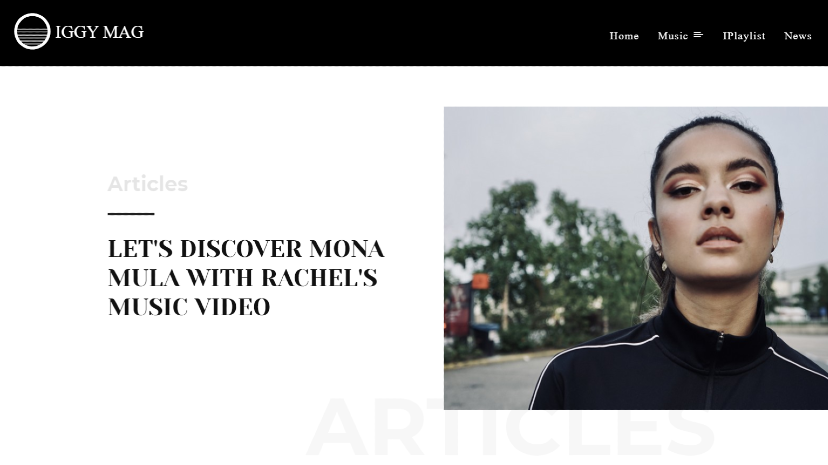Viewport: 828px width, 465px height.
Task: Open the Mona Mula headline article
Action: [246, 278]
